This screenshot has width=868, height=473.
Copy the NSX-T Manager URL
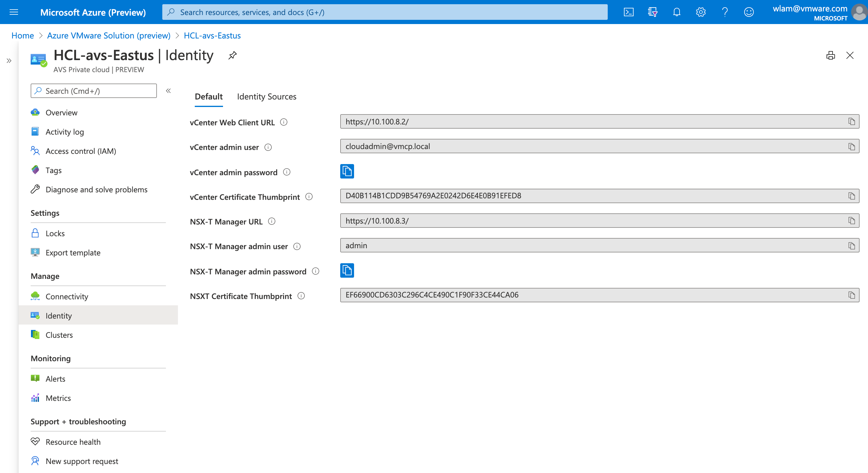point(852,221)
